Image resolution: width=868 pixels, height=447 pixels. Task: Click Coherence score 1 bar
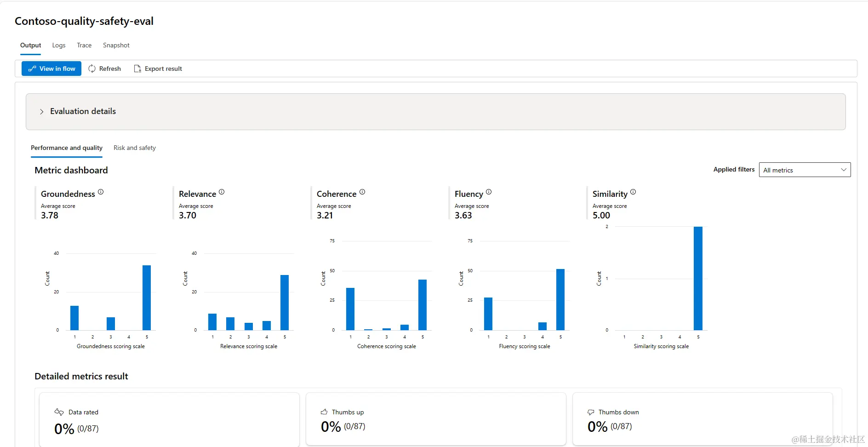350,309
